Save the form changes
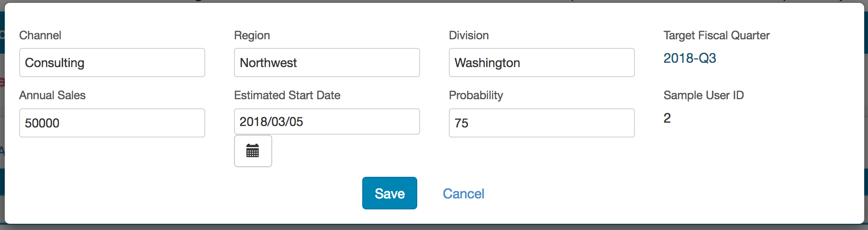This screenshot has width=868, height=230. (389, 193)
